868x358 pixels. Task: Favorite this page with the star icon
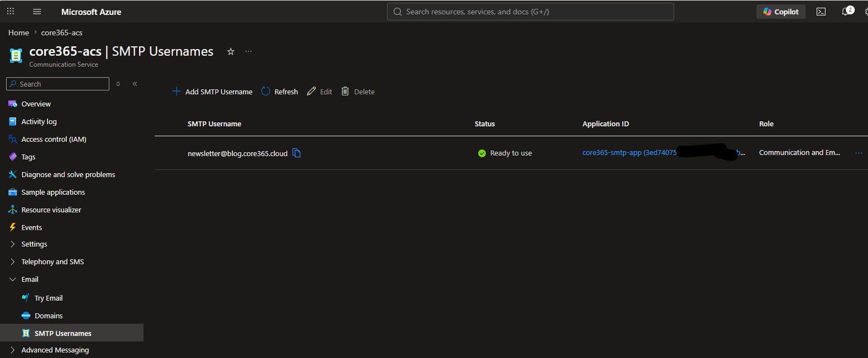coord(231,51)
